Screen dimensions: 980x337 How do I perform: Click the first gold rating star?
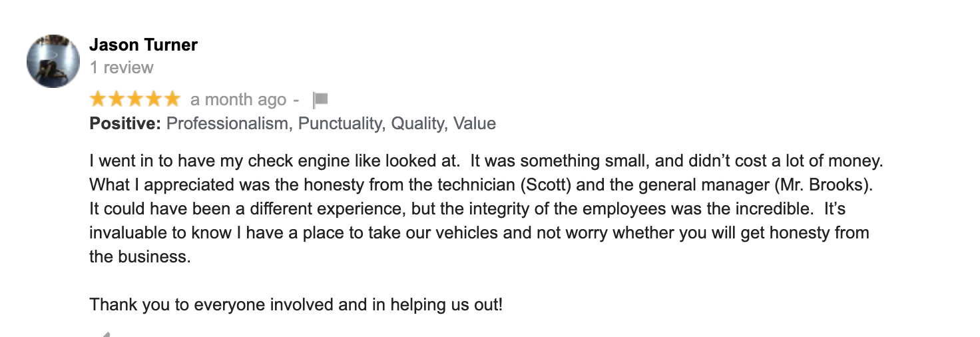98,99
